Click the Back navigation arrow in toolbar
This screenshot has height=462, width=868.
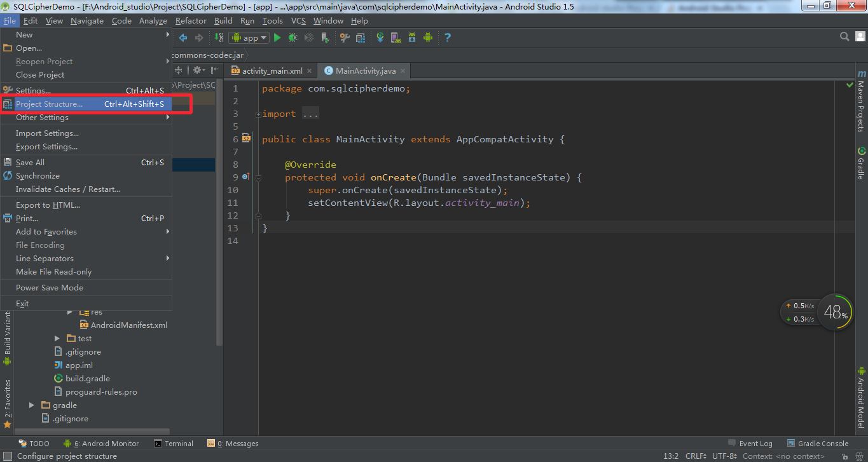pyautogui.click(x=184, y=37)
